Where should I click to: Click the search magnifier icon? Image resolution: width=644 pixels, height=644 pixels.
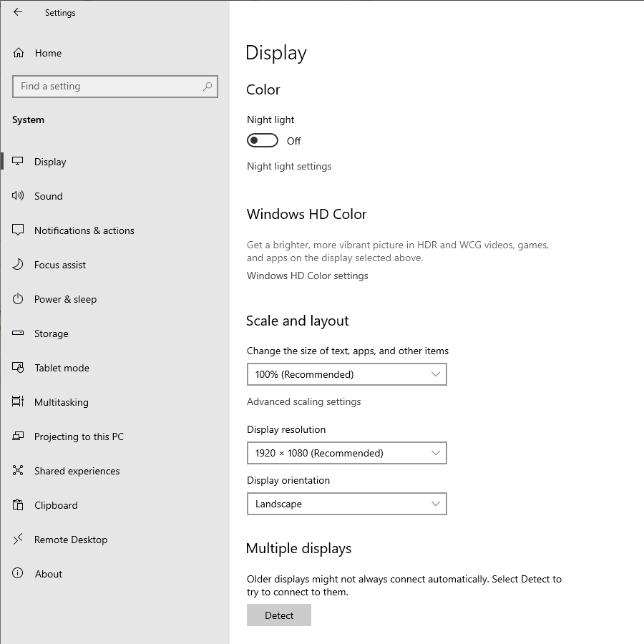tap(208, 87)
